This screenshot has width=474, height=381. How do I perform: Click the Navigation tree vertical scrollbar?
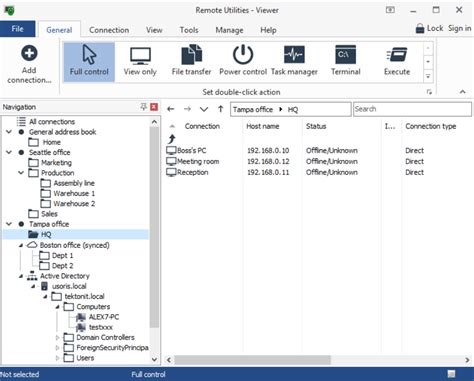(x=154, y=227)
